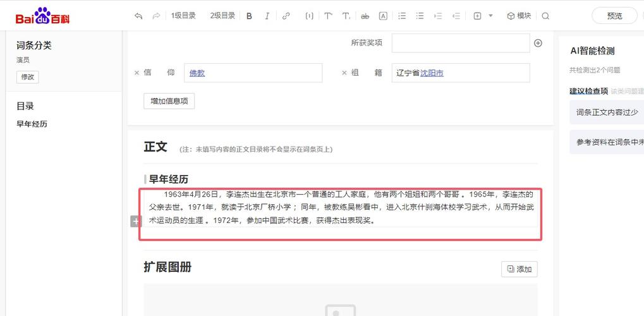Remove the 祖籍 info item

click(344, 73)
